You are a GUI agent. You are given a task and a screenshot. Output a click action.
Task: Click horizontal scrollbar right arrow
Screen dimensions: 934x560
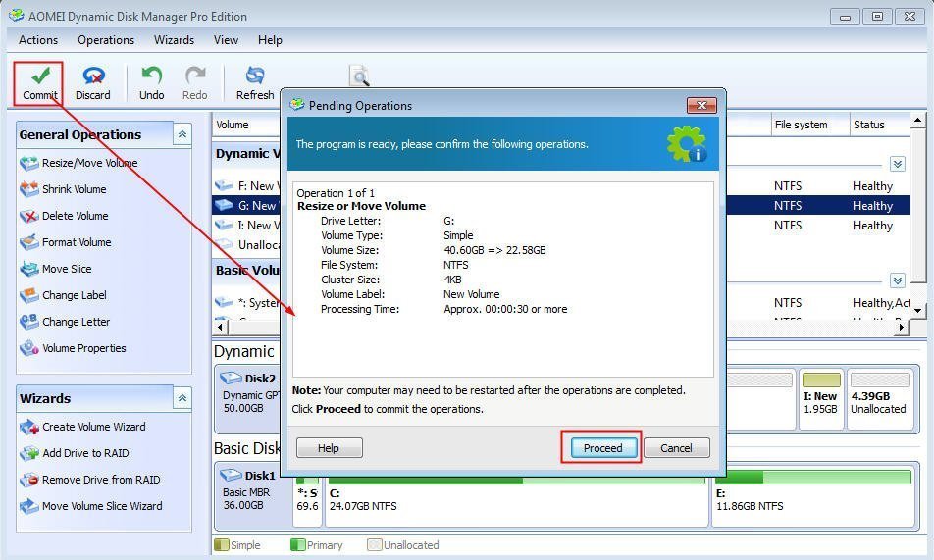coord(902,327)
